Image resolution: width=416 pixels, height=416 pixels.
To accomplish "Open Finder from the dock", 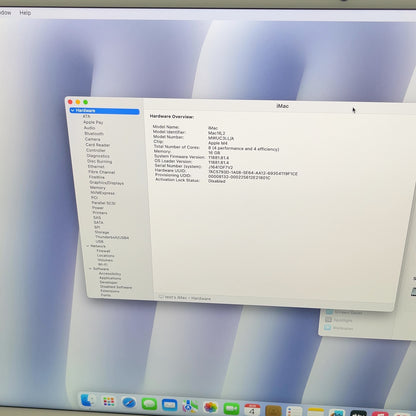I will point(88,401).
